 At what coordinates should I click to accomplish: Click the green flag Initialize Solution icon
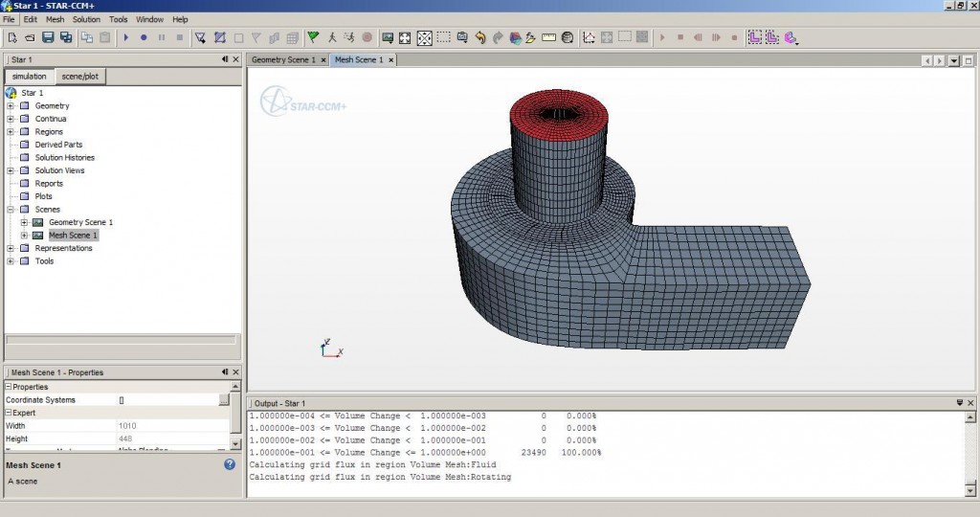(x=313, y=37)
